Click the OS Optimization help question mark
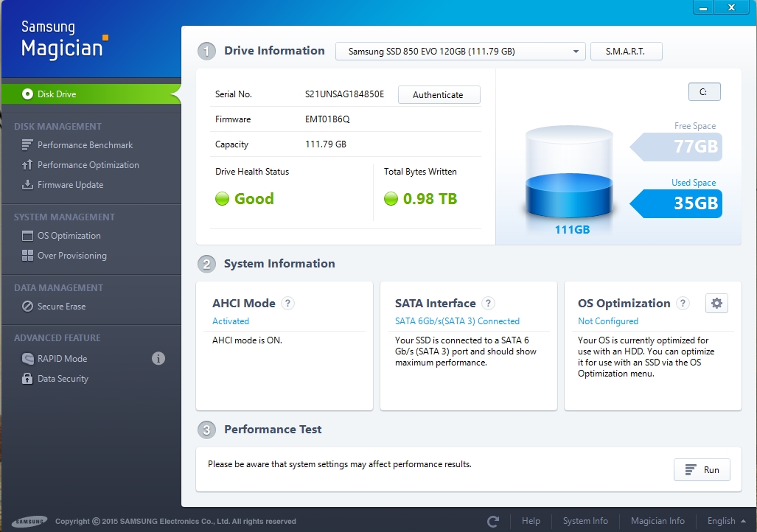The height and width of the screenshot is (532, 757). (683, 303)
